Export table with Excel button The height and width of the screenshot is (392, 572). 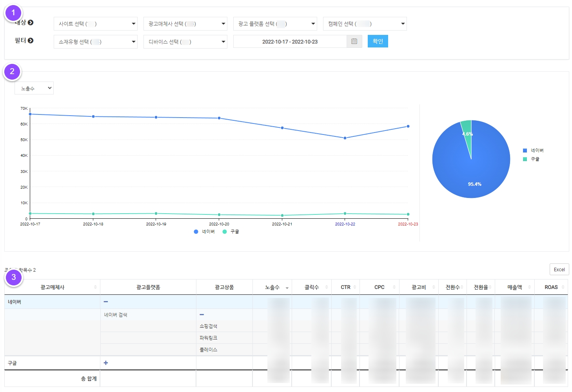pyautogui.click(x=559, y=269)
